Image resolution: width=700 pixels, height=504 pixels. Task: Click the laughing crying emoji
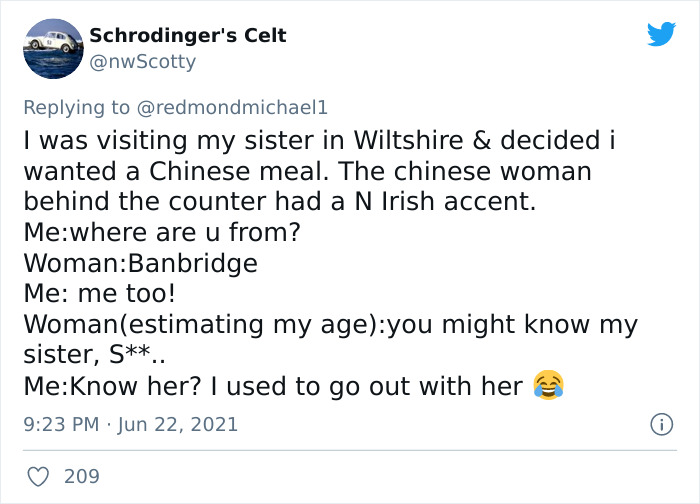(x=548, y=385)
